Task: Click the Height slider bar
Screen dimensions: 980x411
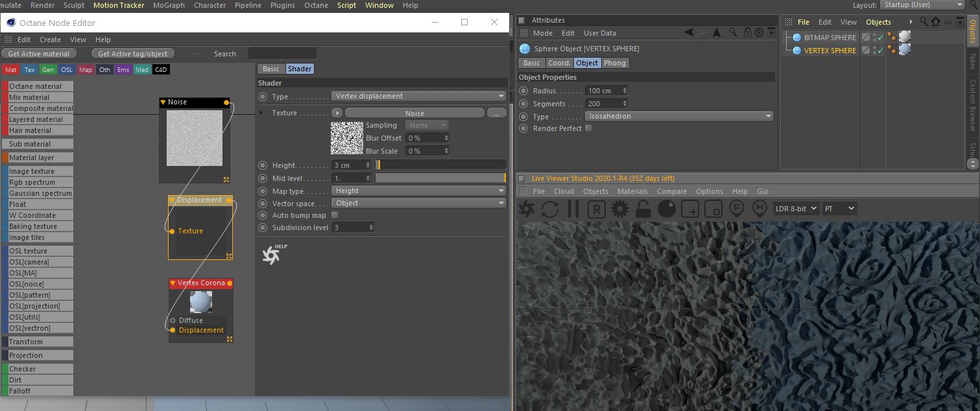Action: [441, 165]
